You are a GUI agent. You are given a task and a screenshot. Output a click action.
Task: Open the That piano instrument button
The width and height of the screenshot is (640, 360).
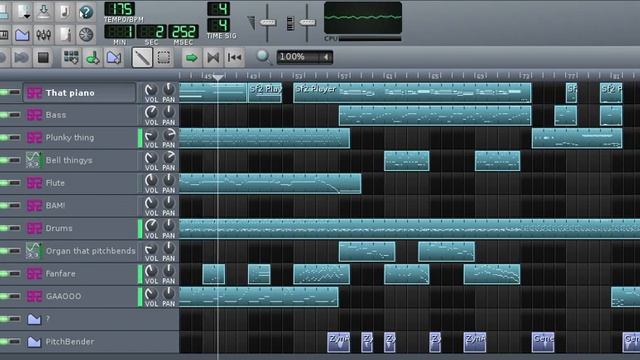click(x=80, y=93)
